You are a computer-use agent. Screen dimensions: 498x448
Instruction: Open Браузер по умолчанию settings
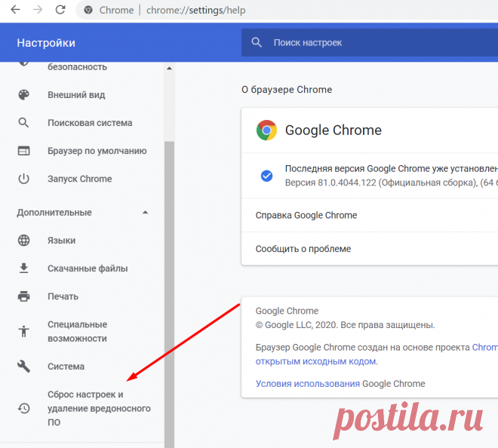pos(97,151)
